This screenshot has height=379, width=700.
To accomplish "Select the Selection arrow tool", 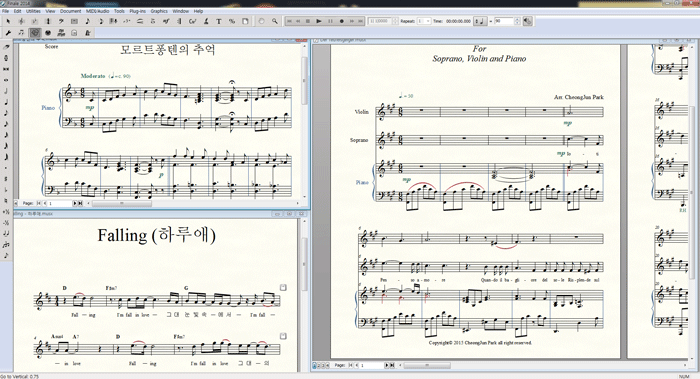I will coord(8,21).
